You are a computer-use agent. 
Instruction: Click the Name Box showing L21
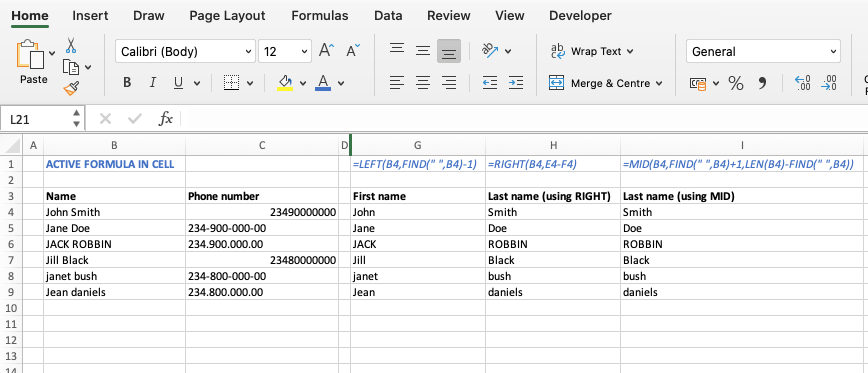click(44, 118)
